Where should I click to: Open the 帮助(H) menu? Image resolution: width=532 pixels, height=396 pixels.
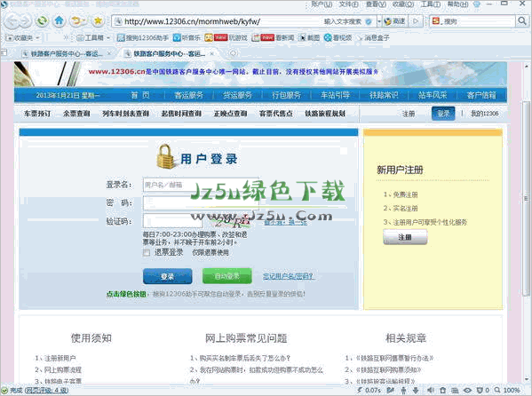pos(457,4)
